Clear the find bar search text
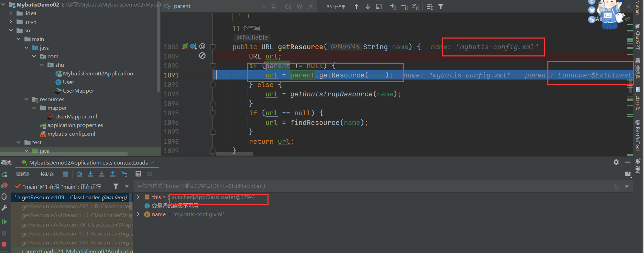The width and height of the screenshot is (644, 253). pos(264,7)
